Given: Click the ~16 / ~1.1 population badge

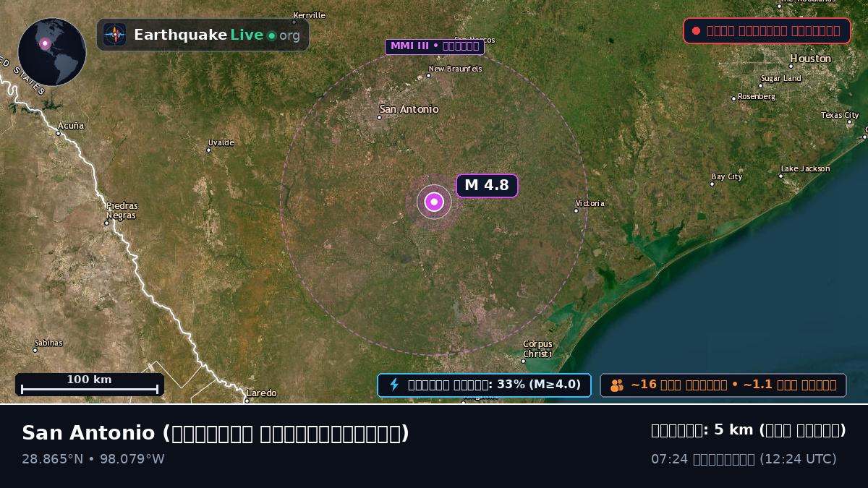Looking at the screenshot, I should coord(723,385).
